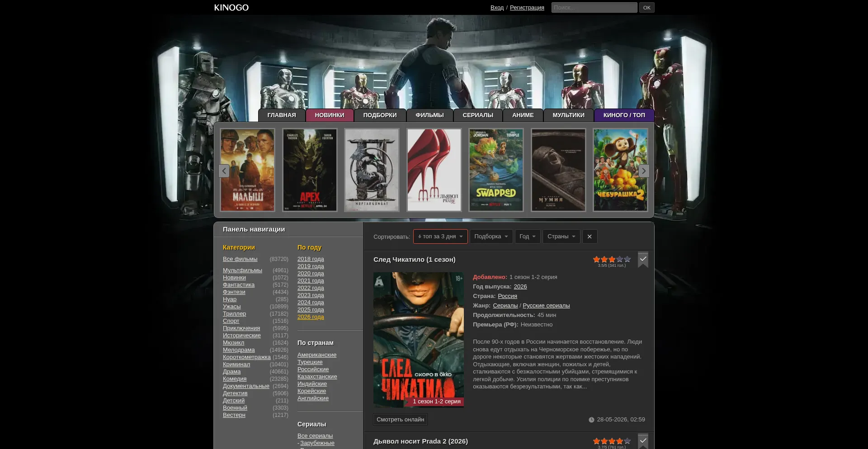Open the Зарубежные series link

tap(317, 443)
